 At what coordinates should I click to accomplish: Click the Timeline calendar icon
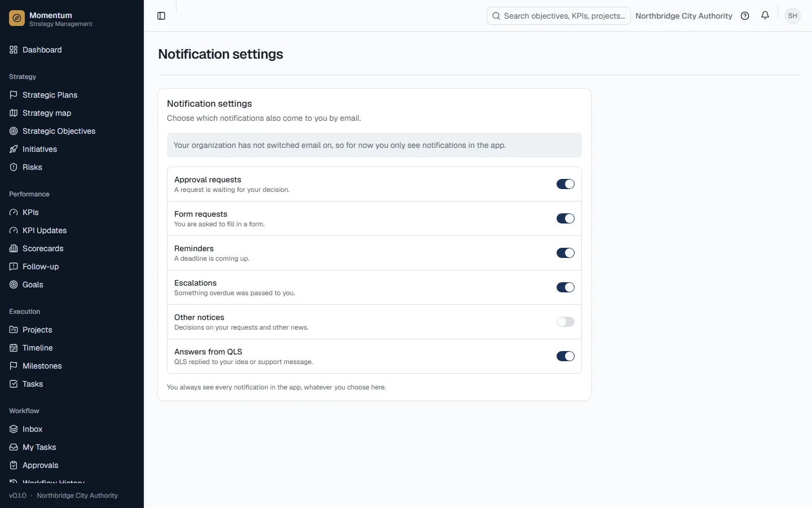(x=14, y=348)
